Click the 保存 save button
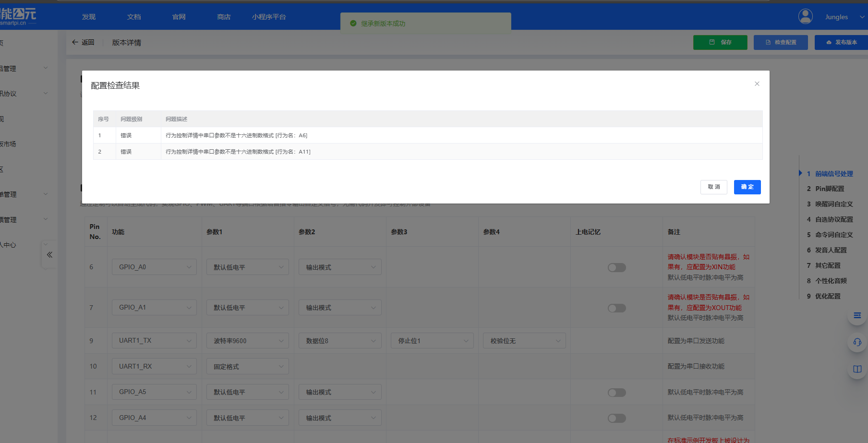This screenshot has height=443, width=868. [x=720, y=42]
